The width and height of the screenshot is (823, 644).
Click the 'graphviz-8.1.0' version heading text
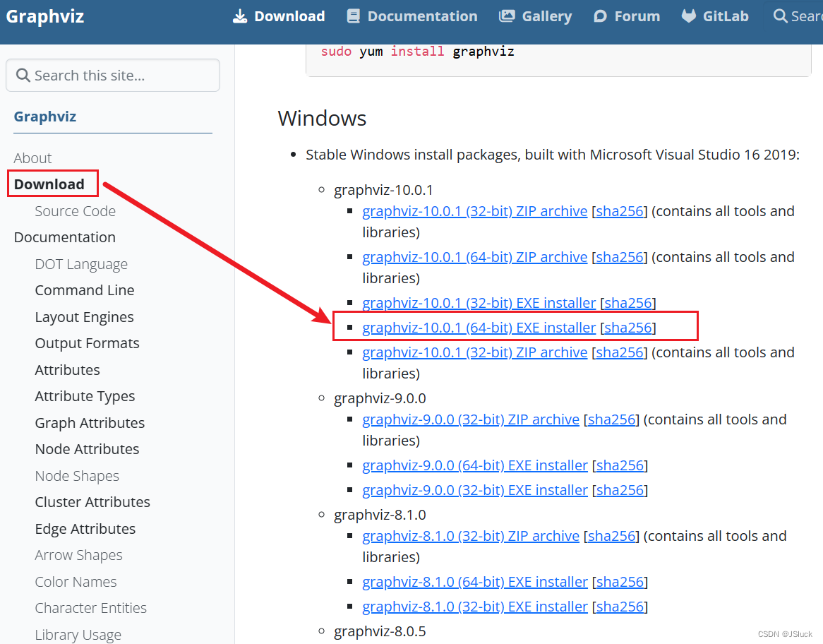[380, 515]
